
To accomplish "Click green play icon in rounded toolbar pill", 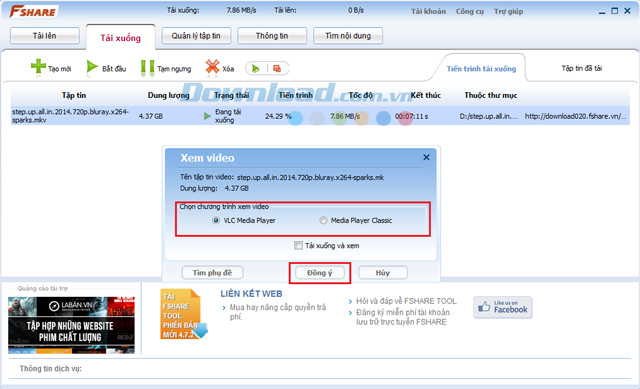I will tap(256, 69).
